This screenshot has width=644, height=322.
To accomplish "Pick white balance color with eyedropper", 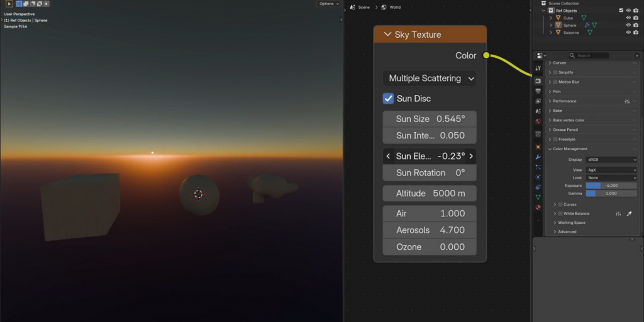I will point(629,214).
